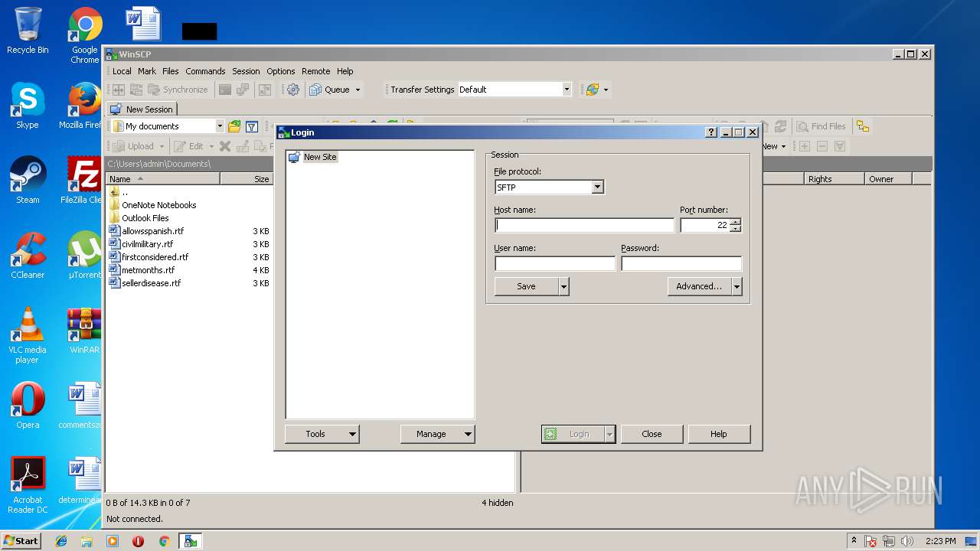Image resolution: width=980 pixels, height=551 pixels.
Task: Select the OneNote Notebooks folder
Action: point(158,205)
